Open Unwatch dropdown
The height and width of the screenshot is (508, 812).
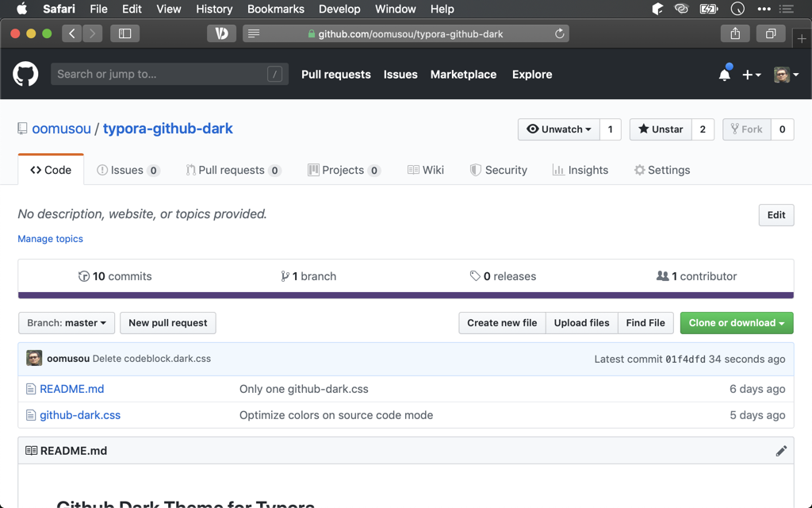click(559, 129)
